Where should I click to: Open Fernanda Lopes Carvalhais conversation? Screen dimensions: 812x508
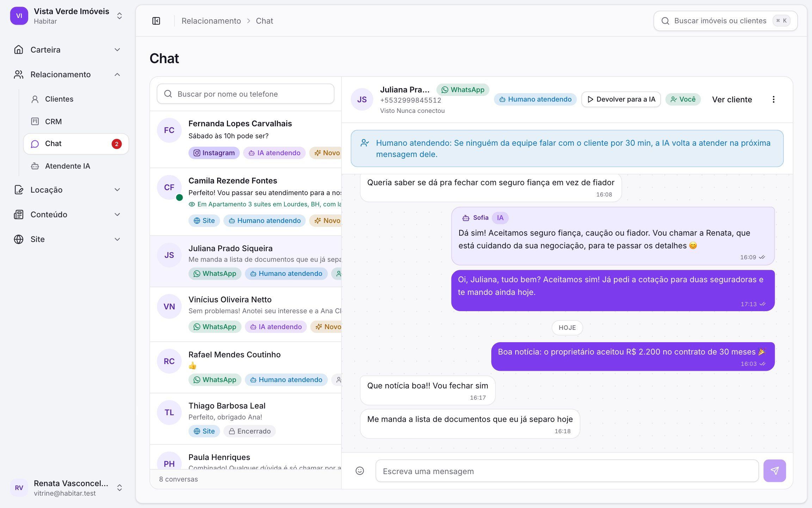point(246,139)
